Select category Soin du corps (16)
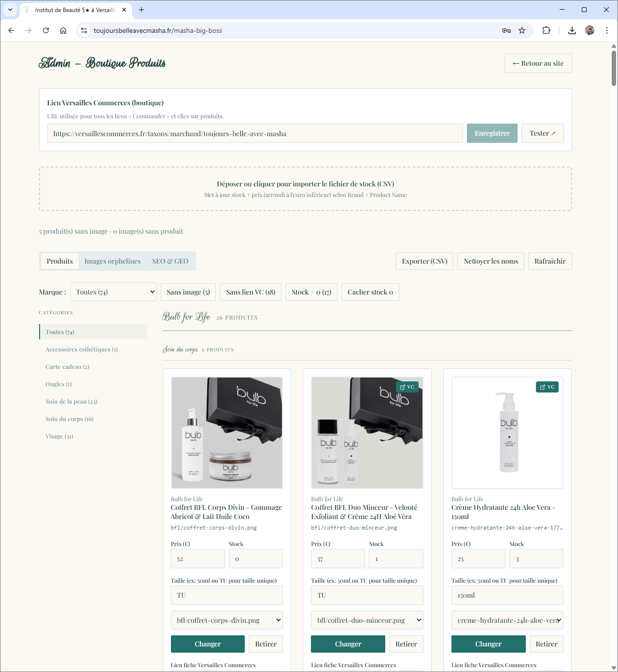This screenshot has height=672, width=618. (93, 419)
